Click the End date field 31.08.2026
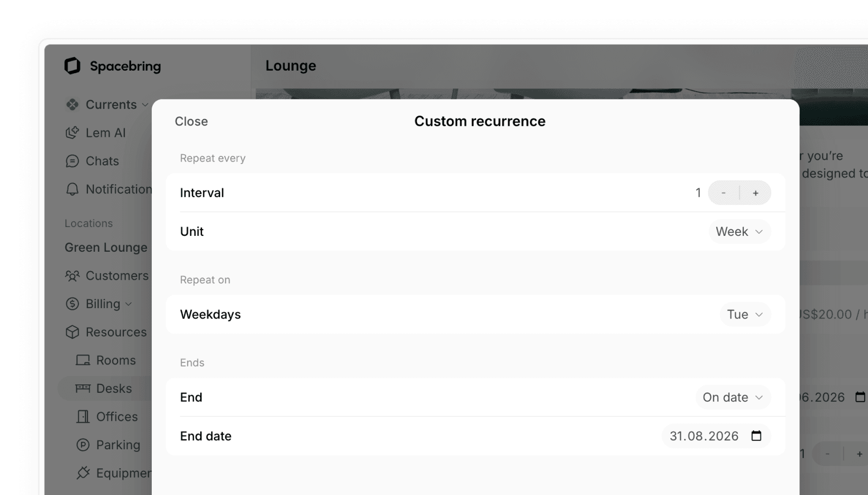The width and height of the screenshot is (868, 495). click(716, 436)
